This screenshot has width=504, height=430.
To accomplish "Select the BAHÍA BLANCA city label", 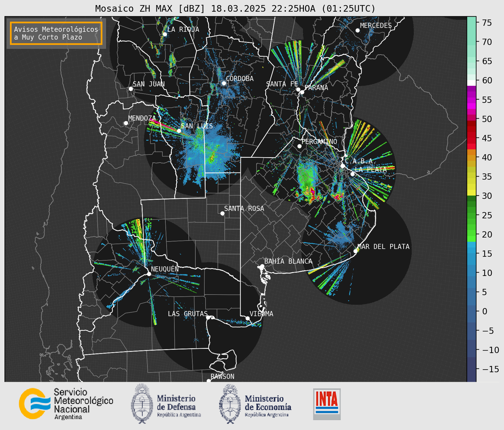I will (288, 261).
